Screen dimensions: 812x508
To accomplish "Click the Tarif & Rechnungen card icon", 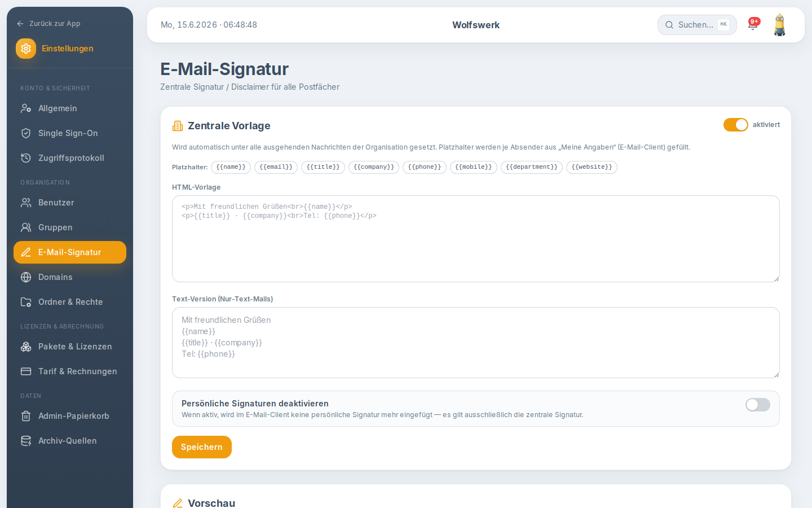I will point(26,371).
